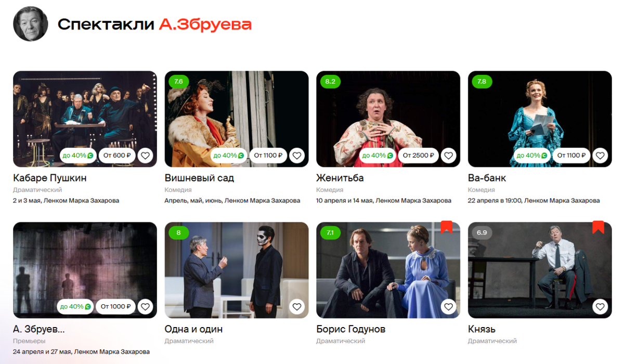
Task: Open the Кабаре Пушкин title link
Action: 50,178
